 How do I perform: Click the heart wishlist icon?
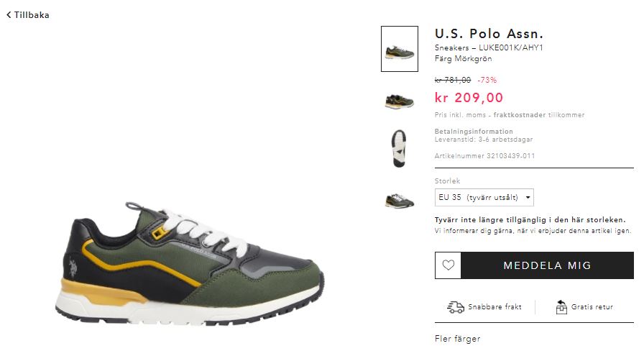tap(448, 265)
